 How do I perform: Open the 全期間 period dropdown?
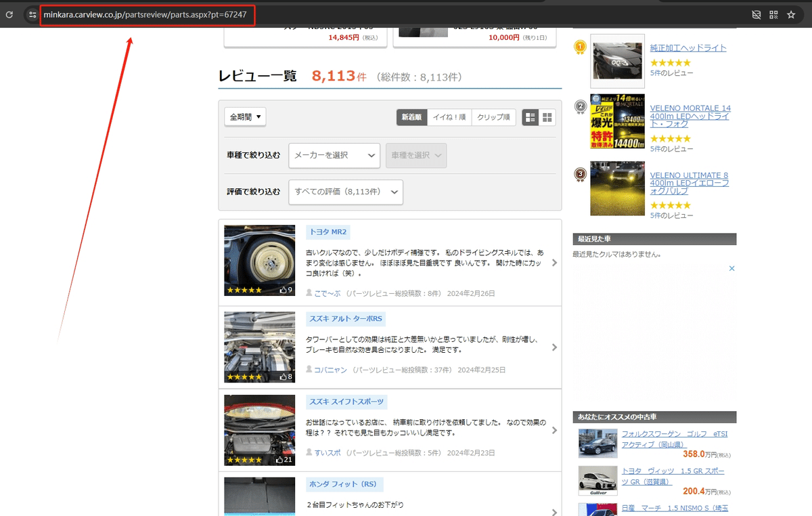(x=245, y=116)
